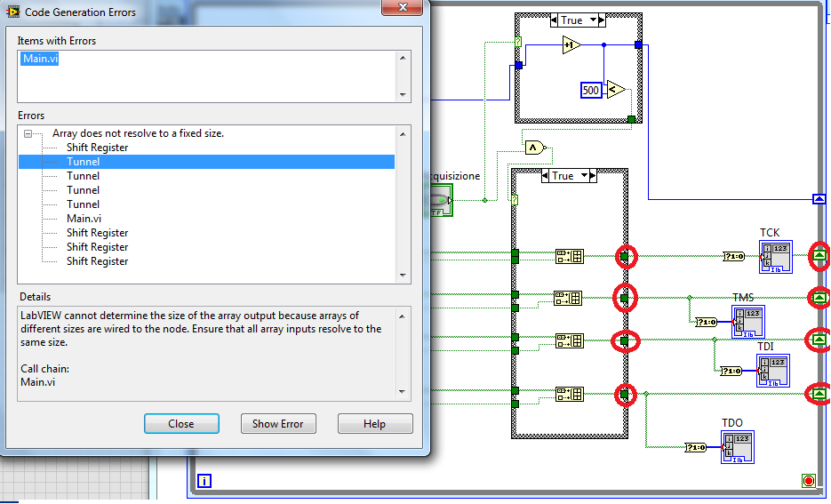Viewport: 831px width, 504px height.
Task: Select Main.vi in the Errors tree
Action: click(84, 219)
